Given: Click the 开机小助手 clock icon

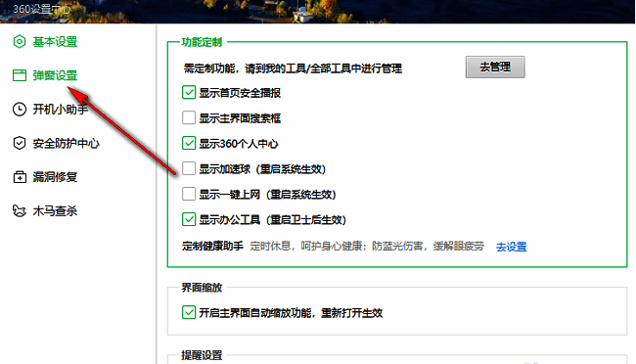Looking at the screenshot, I should [19, 110].
